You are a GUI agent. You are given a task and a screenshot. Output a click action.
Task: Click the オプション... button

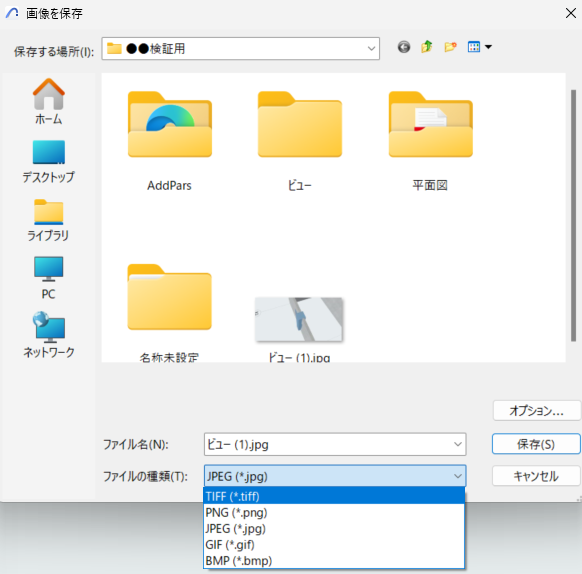pos(536,410)
